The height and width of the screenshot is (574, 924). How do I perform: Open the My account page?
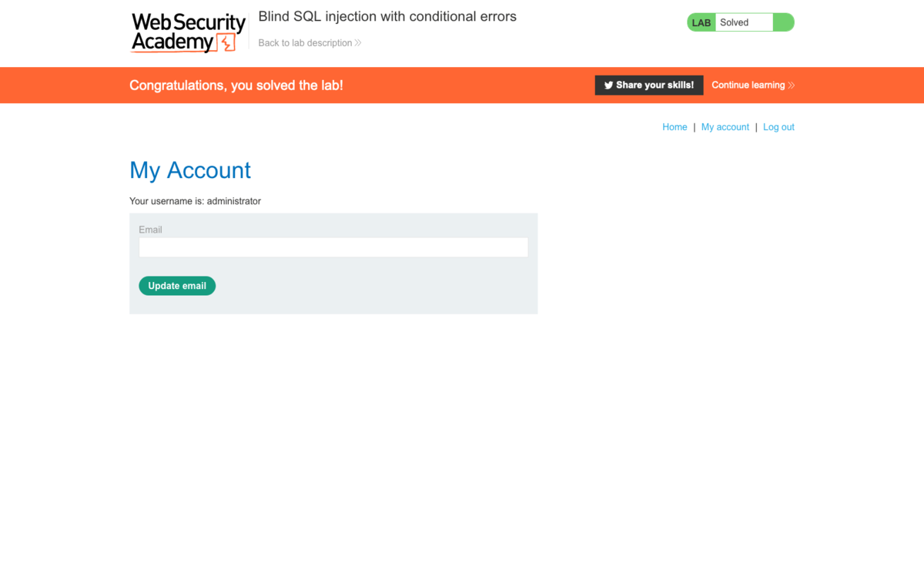coord(725,127)
